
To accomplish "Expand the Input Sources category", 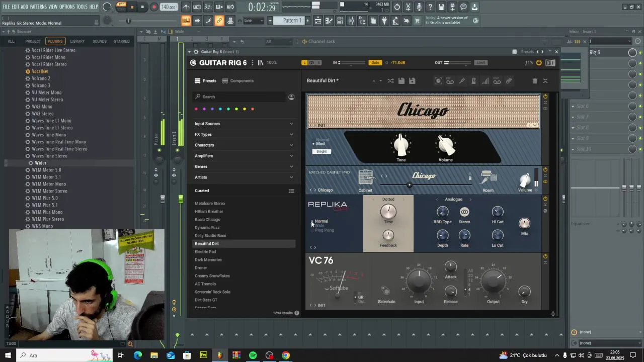I will [x=244, y=124].
